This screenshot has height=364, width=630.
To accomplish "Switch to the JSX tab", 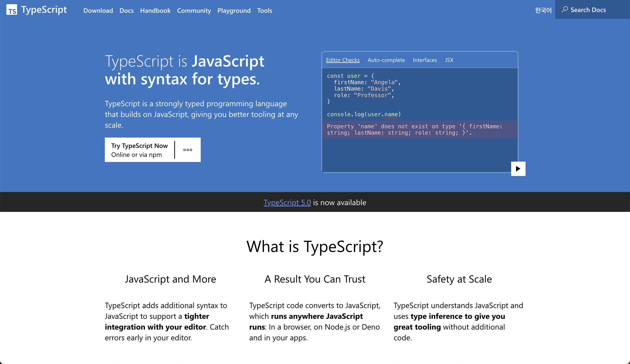I will coord(449,60).
